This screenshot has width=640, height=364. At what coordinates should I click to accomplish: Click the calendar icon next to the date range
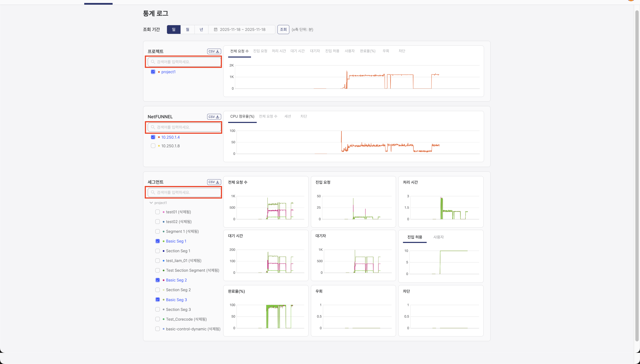click(x=215, y=29)
